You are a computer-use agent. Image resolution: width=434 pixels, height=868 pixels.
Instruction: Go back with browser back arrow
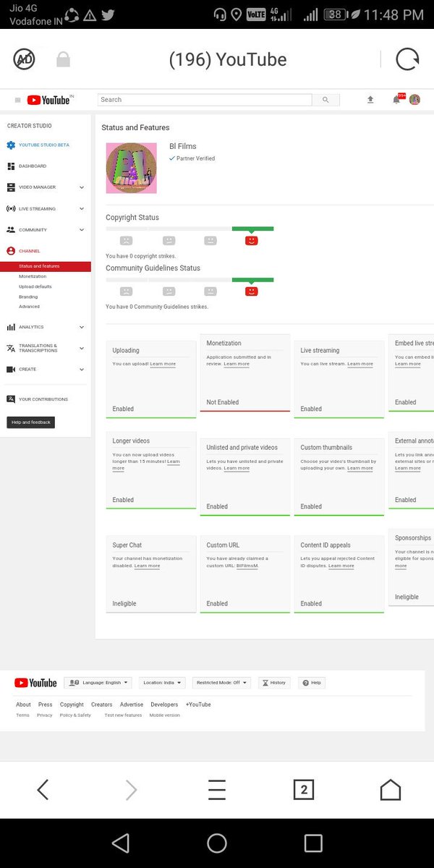click(x=43, y=790)
